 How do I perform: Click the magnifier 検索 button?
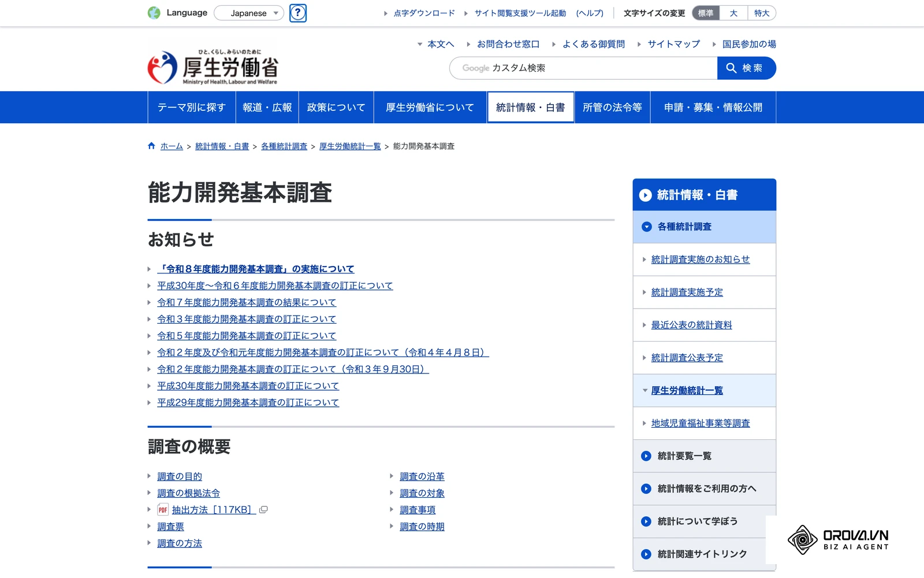pos(746,68)
